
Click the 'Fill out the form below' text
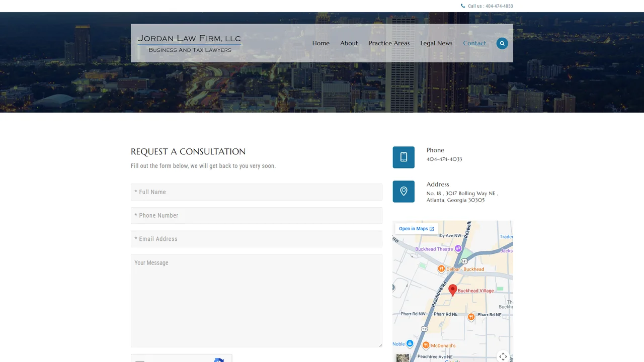(203, 166)
